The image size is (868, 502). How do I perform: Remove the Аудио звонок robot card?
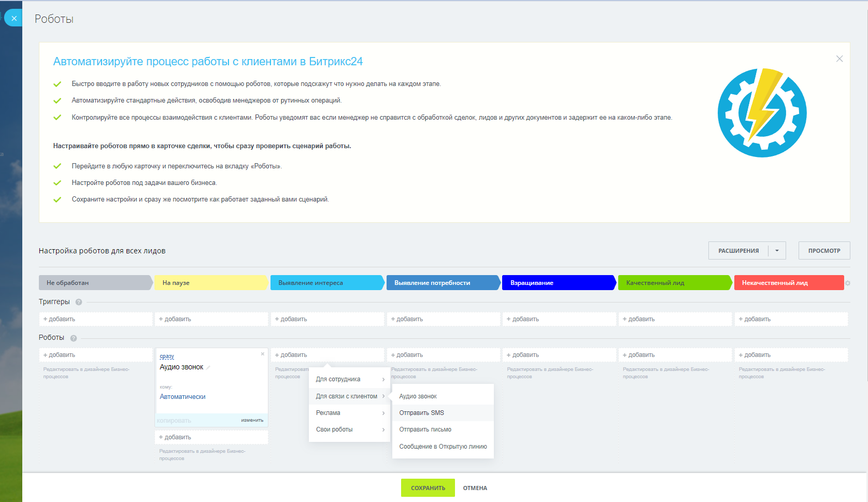tap(263, 354)
